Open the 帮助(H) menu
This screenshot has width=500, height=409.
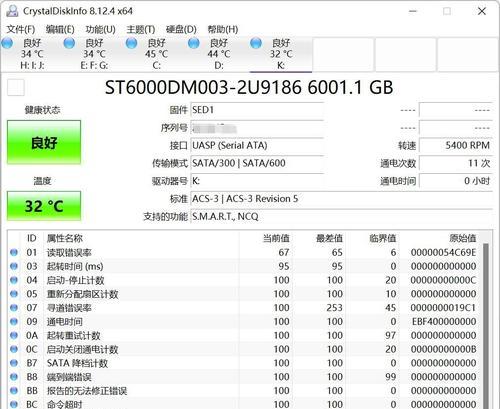(223, 29)
